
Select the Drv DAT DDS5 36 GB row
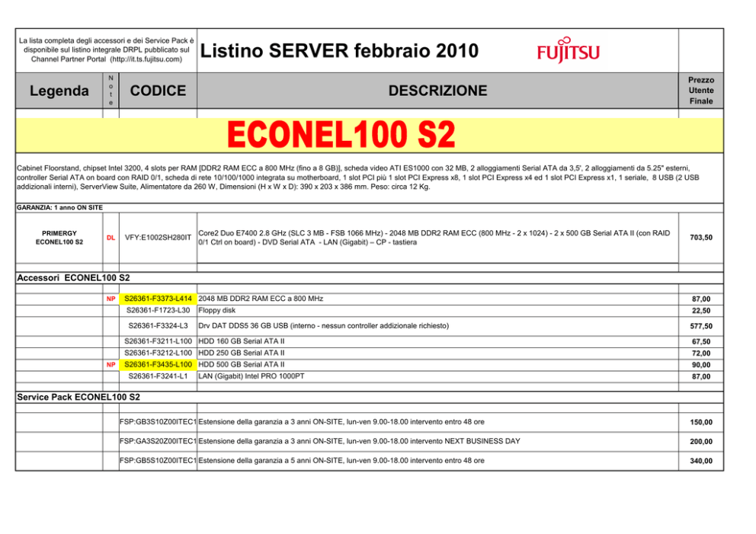coord(323,326)
